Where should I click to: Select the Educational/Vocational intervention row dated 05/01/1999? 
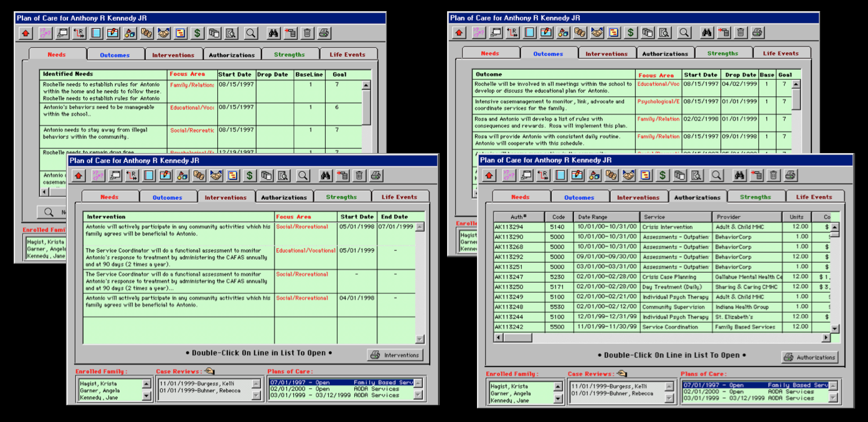point(249,258)
